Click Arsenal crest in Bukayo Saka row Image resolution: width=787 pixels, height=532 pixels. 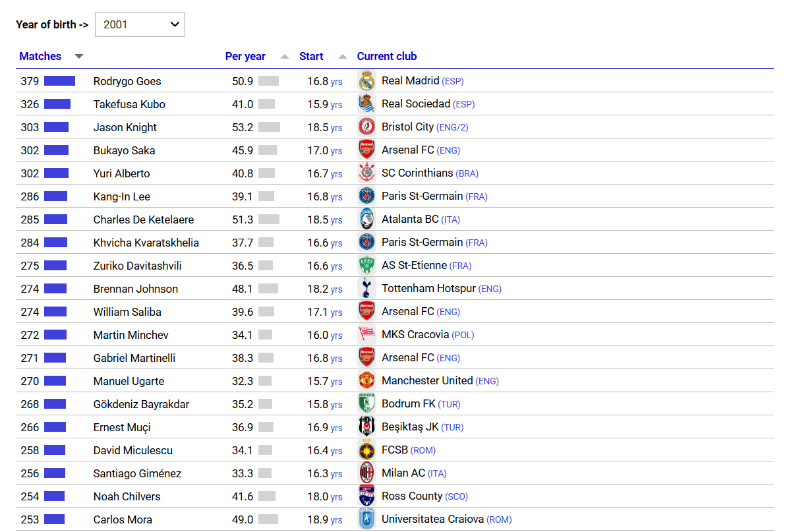tap(367, 150)
